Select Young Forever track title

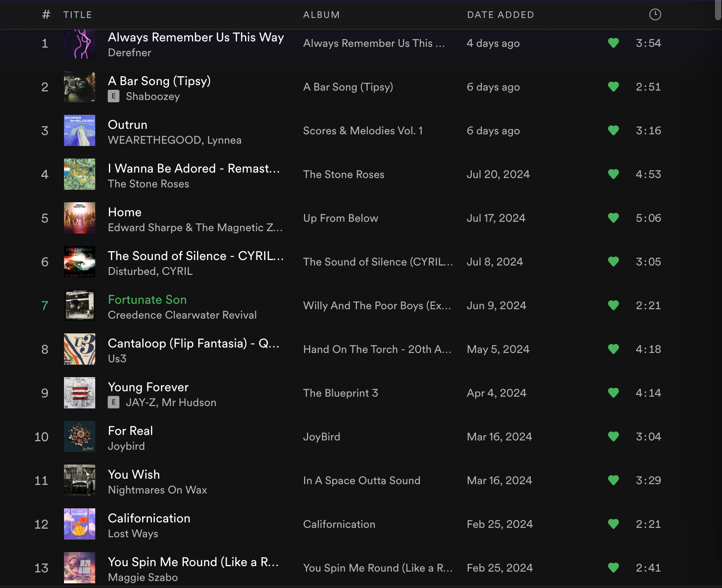click(148, 387)
